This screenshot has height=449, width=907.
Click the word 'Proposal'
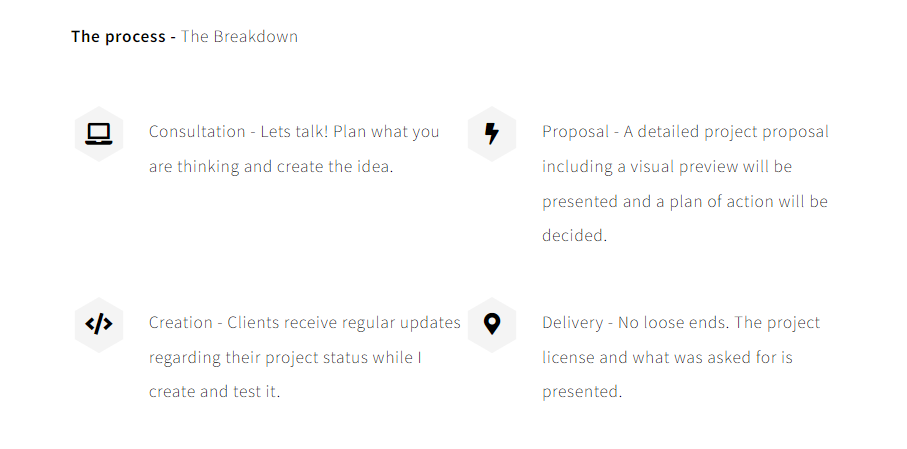(x=576, y=132)
